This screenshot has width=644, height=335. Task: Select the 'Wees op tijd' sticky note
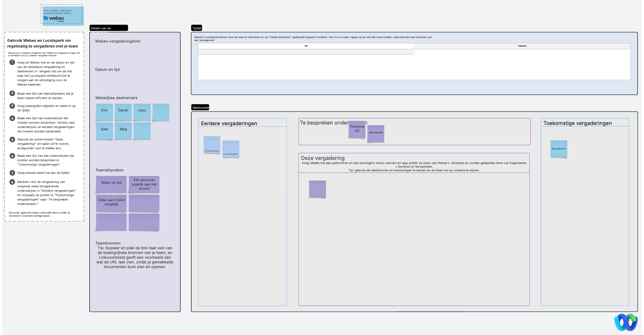pyautogui.click(x=111, y=184)
